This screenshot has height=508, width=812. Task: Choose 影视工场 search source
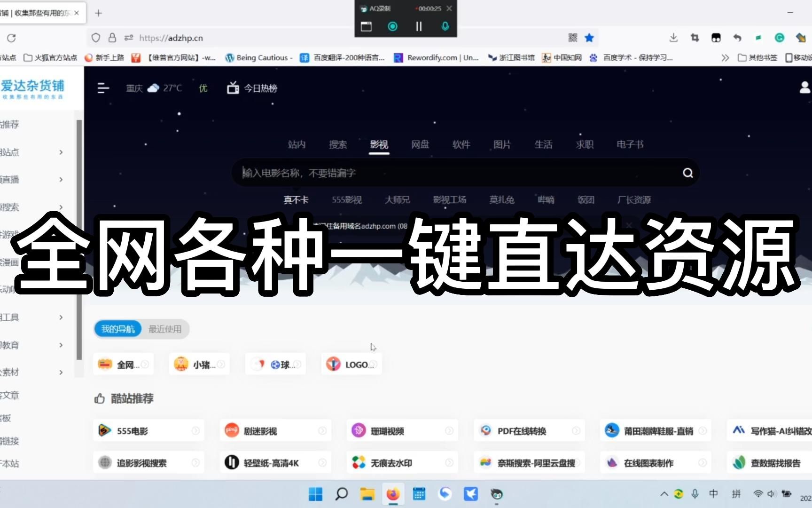click(x=450, y=200)
